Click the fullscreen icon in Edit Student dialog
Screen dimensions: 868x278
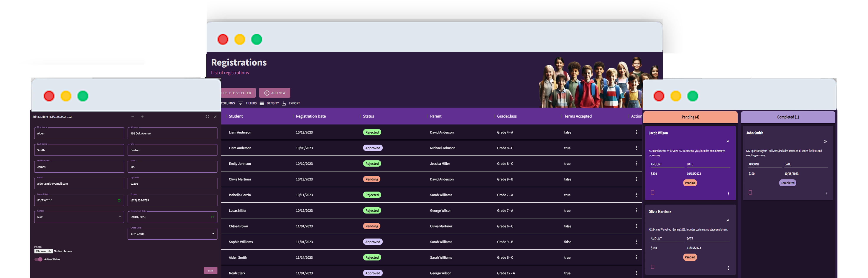point(207,117)
